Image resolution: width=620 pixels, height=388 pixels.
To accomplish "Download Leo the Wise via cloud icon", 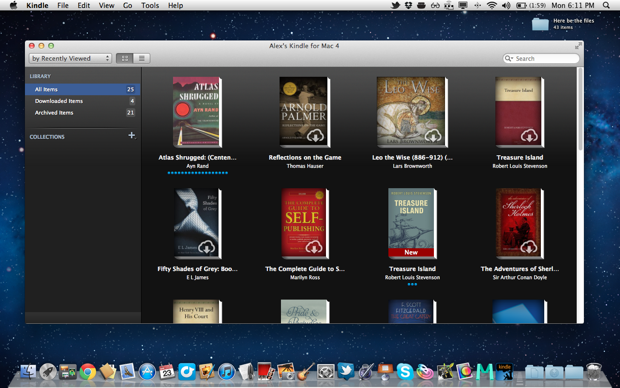I will coord(433,136).
